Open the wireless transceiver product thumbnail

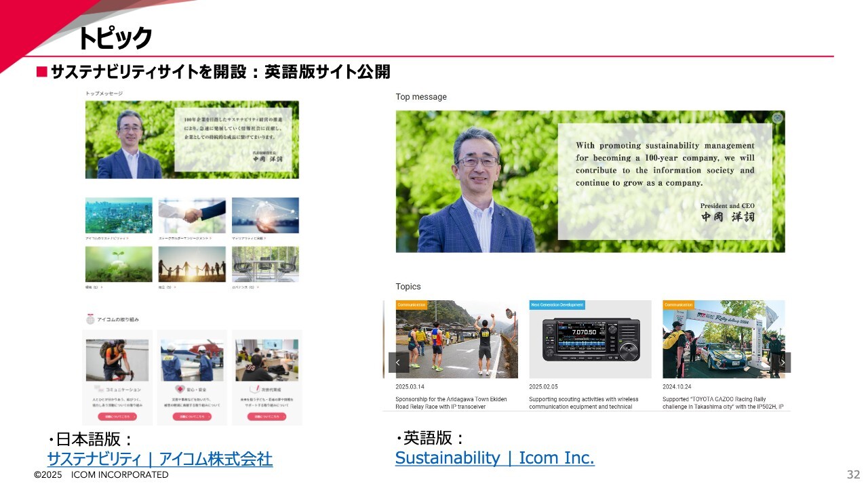[591, 339]
